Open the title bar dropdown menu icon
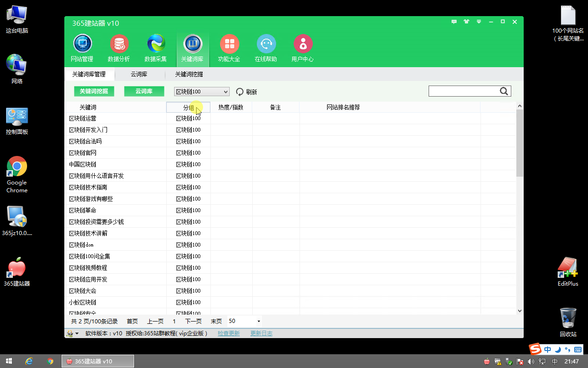 click(479, 22)
